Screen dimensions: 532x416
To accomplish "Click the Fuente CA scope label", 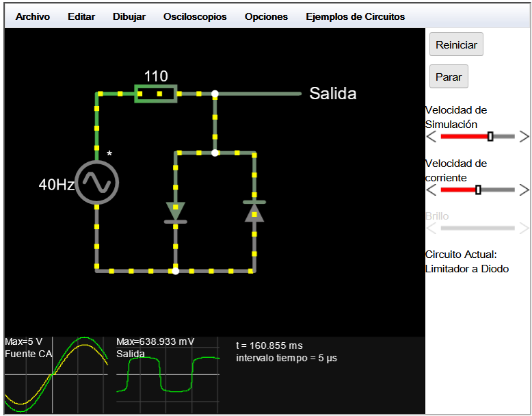I will tap(29, 354).
